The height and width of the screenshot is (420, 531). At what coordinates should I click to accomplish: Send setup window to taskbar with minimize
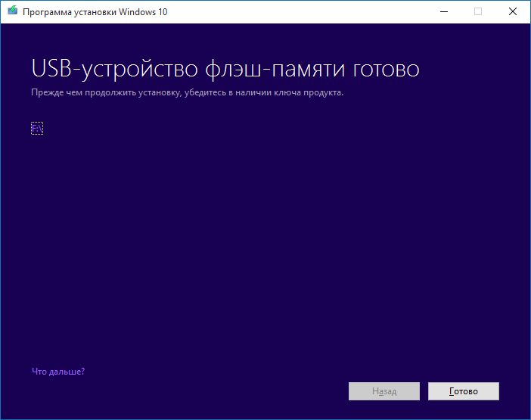click(443, 11)
